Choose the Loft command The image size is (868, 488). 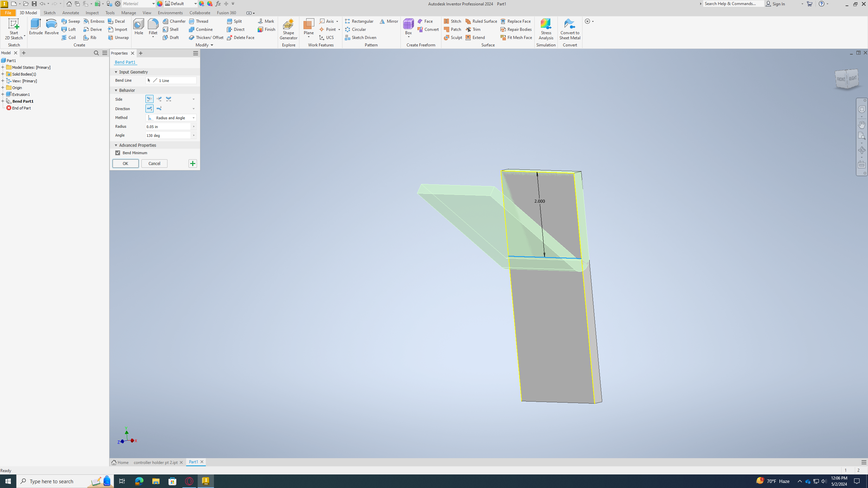pyautogui.click(x=68, y=29)
